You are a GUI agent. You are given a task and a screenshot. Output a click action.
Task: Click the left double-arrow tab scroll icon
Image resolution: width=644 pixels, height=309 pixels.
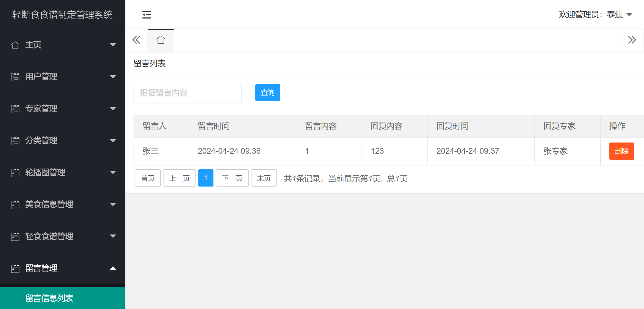136,40
